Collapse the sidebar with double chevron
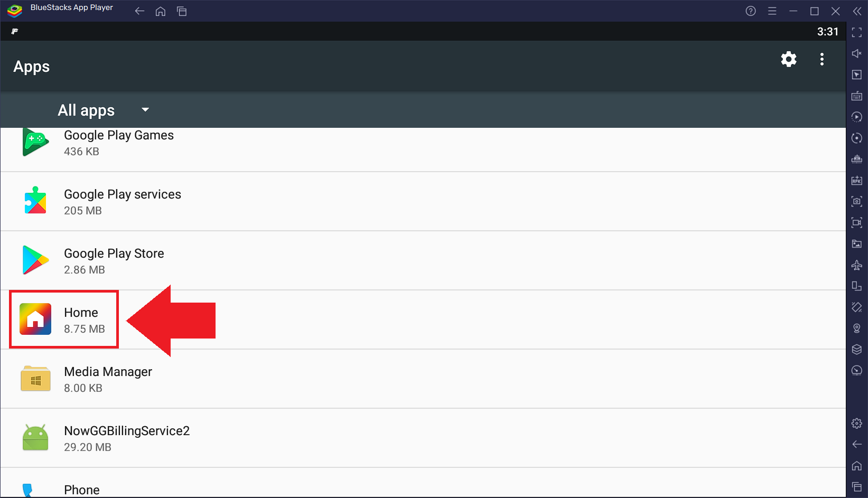The image size is (868, 498). point(857,11)
